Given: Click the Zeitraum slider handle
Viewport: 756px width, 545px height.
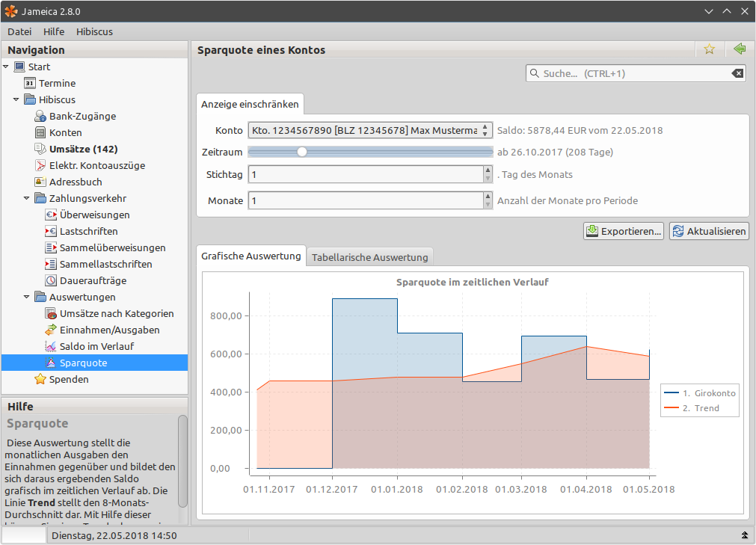Looking at the screenshot, I should point(302,152).
